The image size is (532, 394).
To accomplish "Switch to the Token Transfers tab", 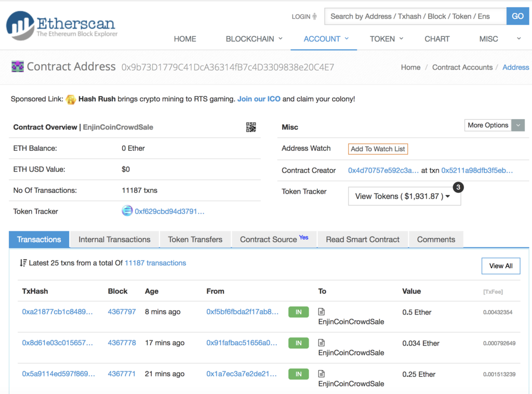I will pyautogui.click(x=195, y=239).
